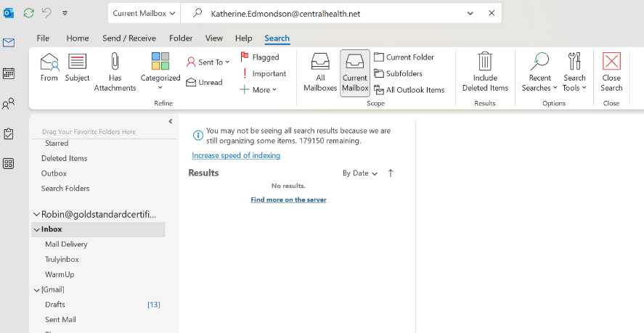Set scope to Current Mailbox

[x=355, y=73]
